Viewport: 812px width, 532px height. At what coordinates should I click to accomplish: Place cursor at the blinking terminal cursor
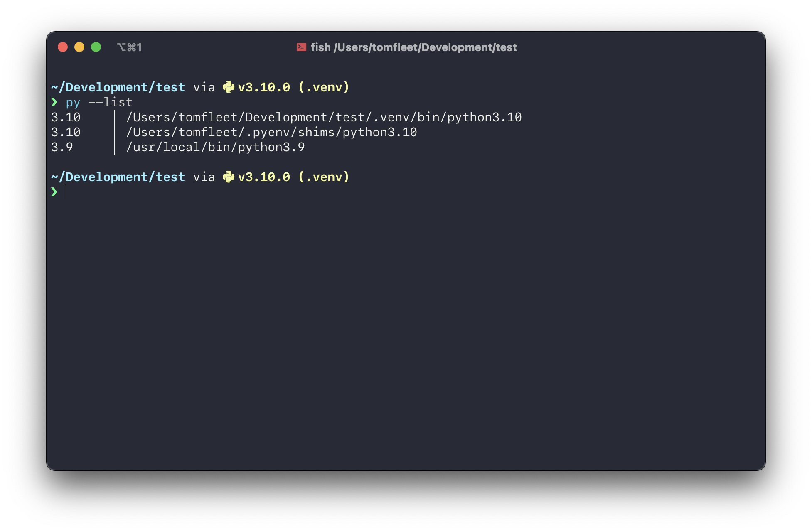pos(66,192)
